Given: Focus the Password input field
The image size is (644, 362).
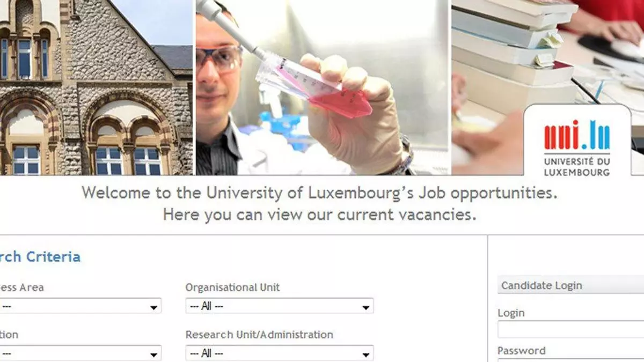Looking at the screenshot, I should [570, 360].
